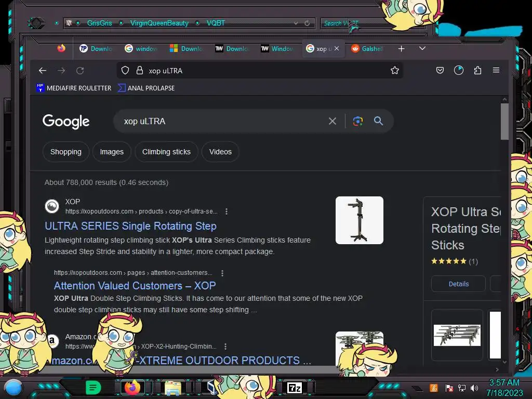Click the Firefox taskbar icon
Viewport: 532px width, 399px height.
click(x=132, y=388)
